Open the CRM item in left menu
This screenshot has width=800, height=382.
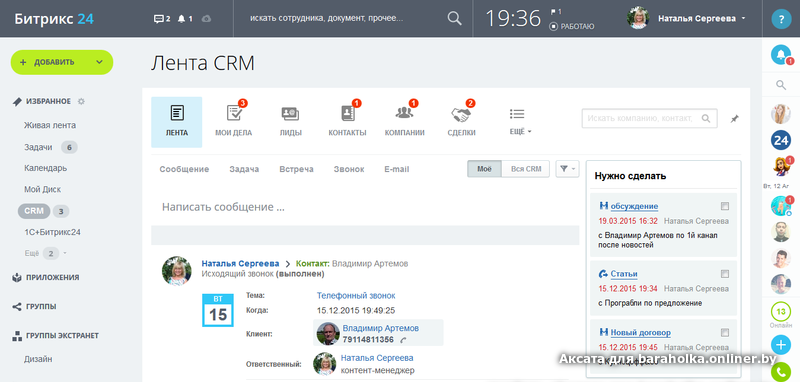tap(34, 211)
